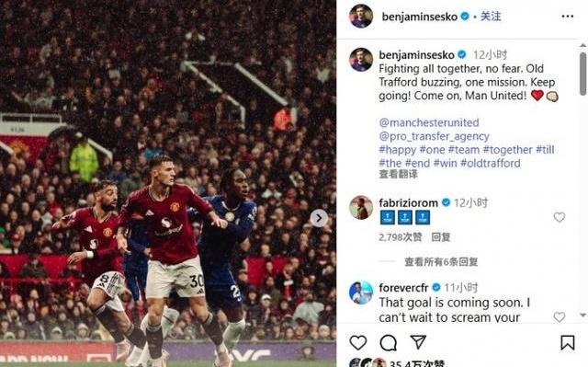Open the @pro_transfer_agency mention

(x=434, y=136)
